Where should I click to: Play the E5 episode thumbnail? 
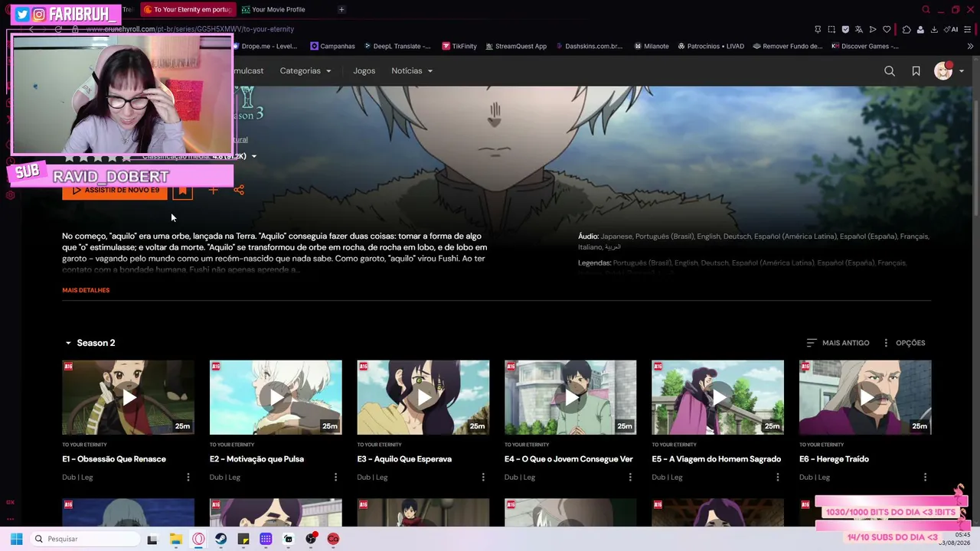pos(717,397)
